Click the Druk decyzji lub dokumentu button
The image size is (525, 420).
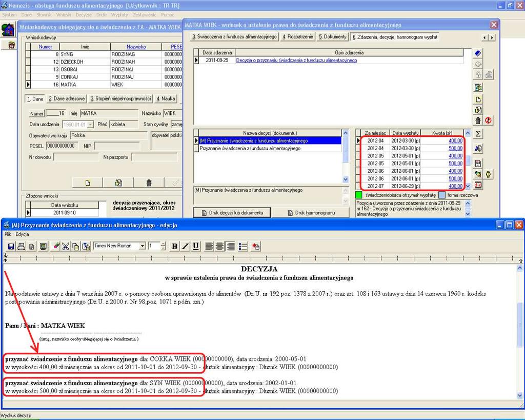(232, 213)
